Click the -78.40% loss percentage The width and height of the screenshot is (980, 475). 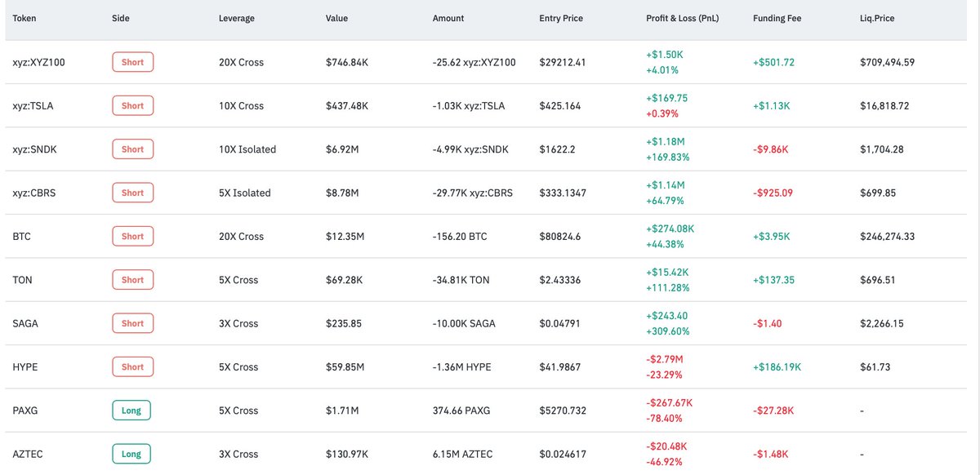[663, 418]
